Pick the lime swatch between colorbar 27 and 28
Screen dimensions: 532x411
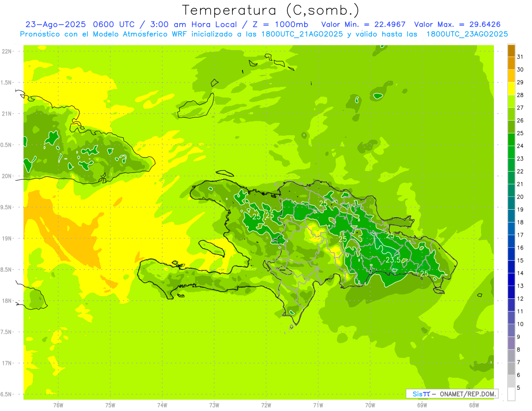pos(511,102)
